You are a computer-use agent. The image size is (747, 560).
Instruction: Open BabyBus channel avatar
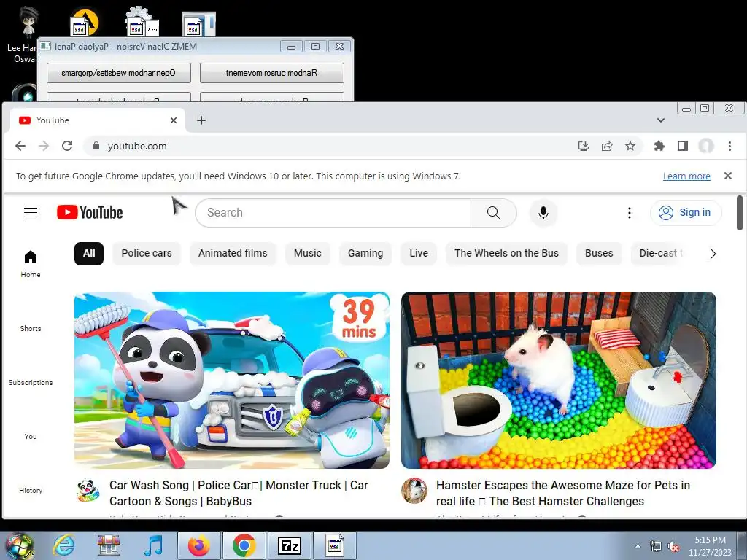(88, 491)
